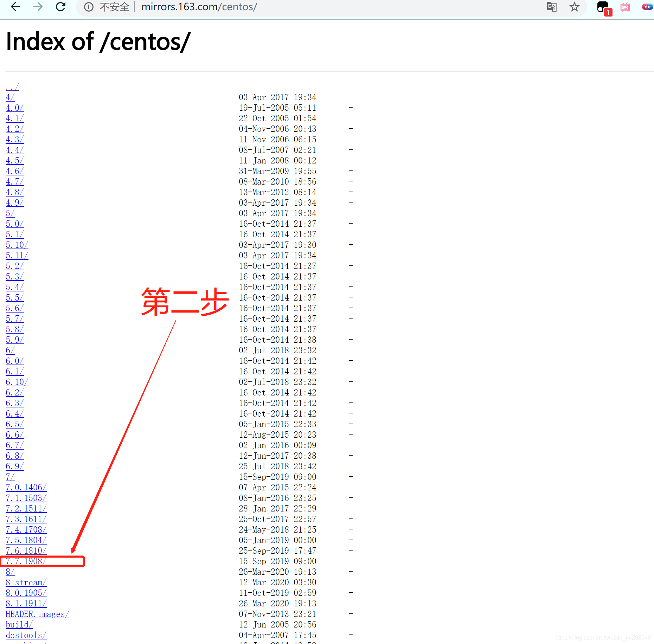
Task: Open the 6.10/ directory
Action: (x=17, y=382)
